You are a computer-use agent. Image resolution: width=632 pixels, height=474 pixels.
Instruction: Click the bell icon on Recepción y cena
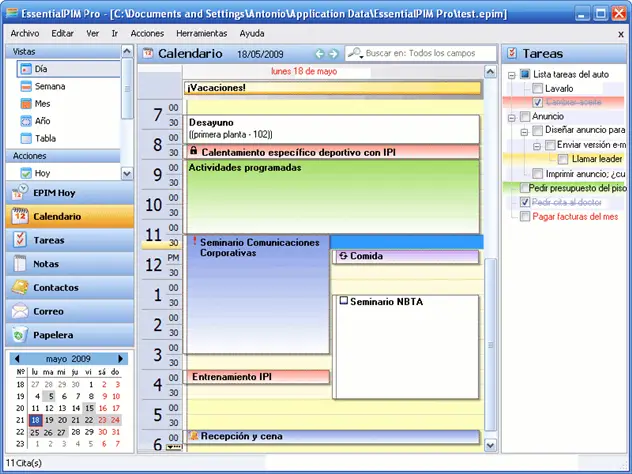point(194,435)
